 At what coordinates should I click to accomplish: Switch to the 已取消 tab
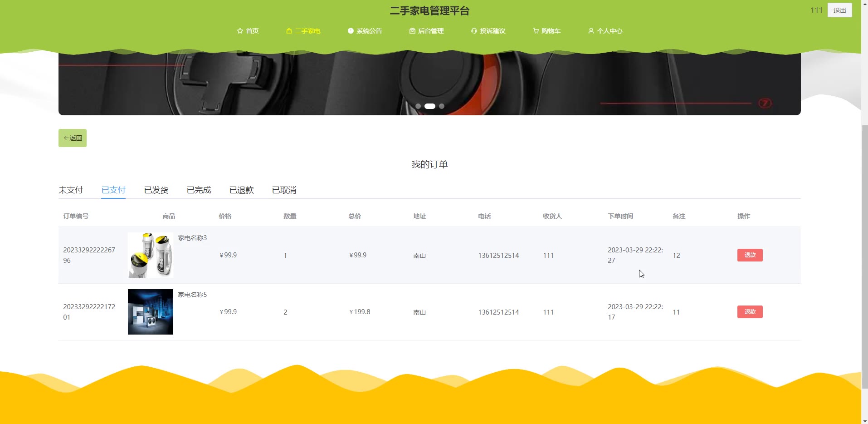pos(284,190)
